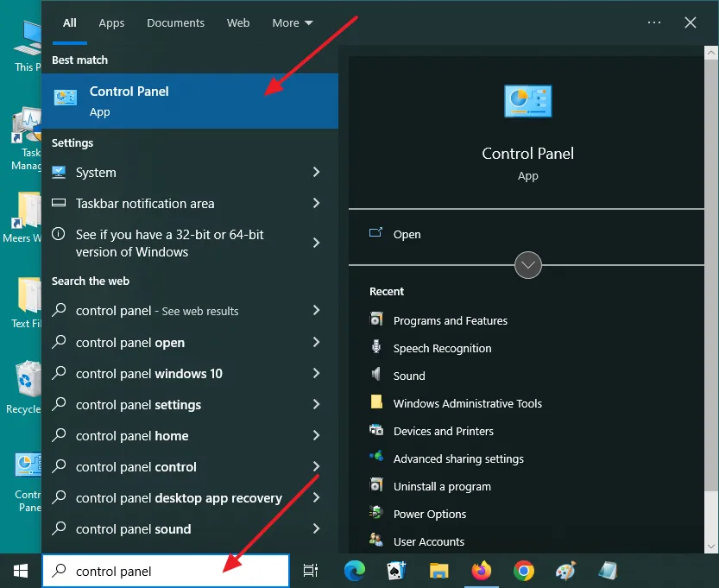Screen dimensions: 719x588
Task: Open 'Devices and Printers' recent entry text
Action: (444, 431)
